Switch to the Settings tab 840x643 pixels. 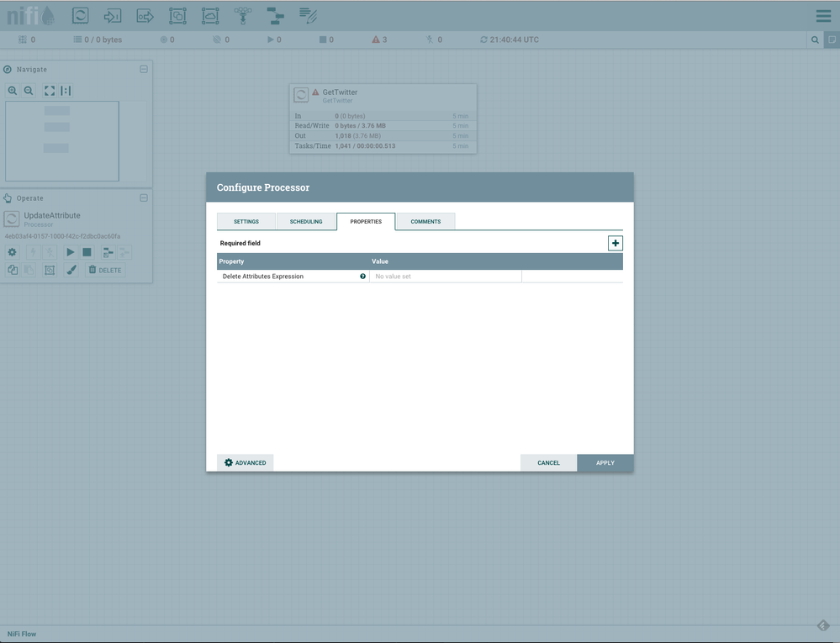click(246, 222)
